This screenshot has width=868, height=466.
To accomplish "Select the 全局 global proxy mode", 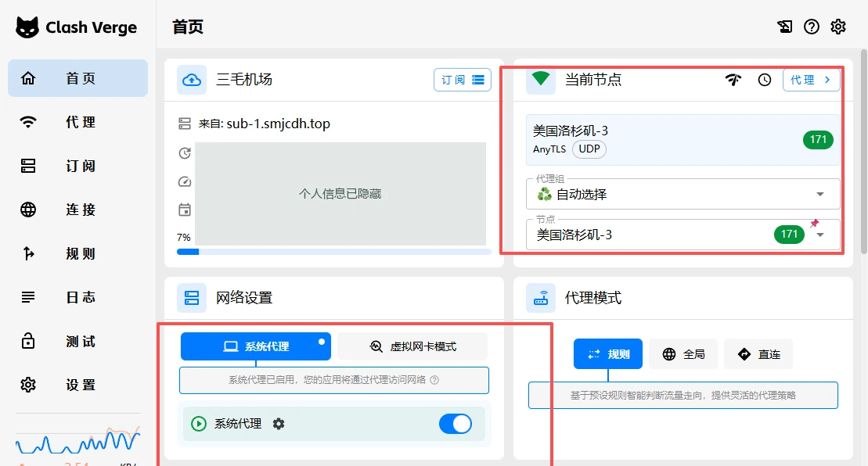I will [x=683, y=354].
